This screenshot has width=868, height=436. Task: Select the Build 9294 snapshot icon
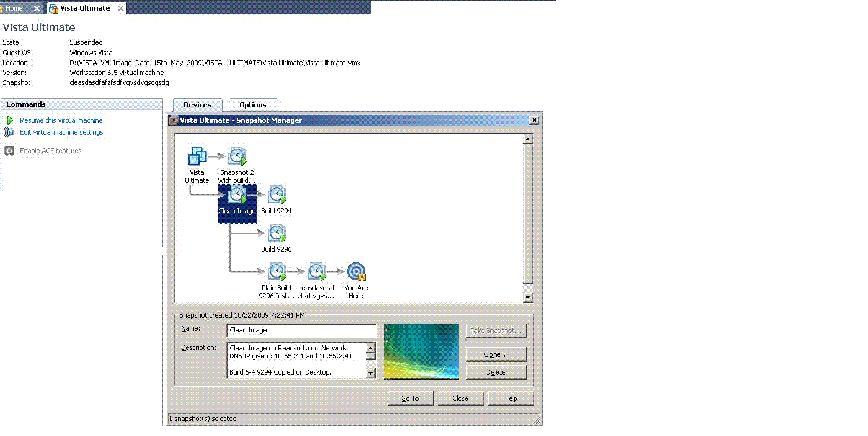click(x=277, y=195)
